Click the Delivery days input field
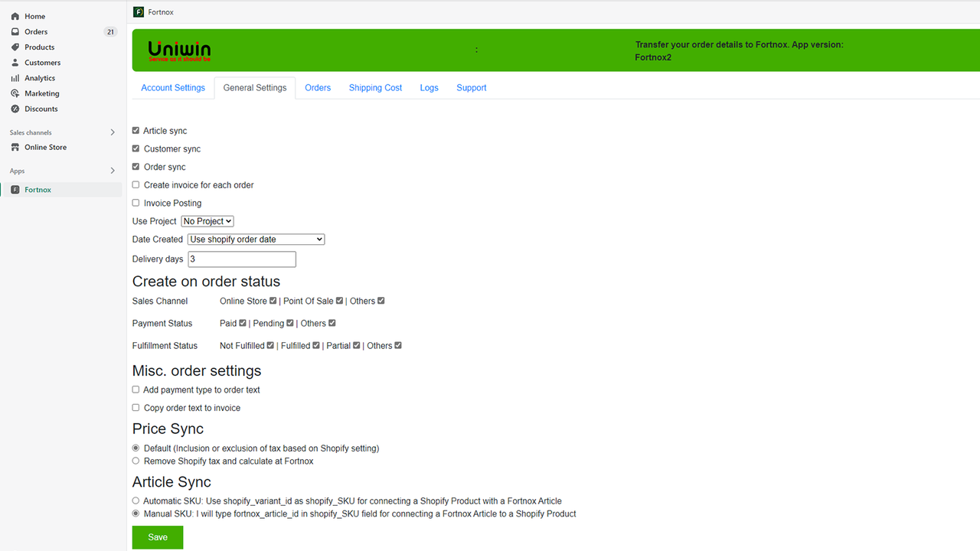The width and height of the screenshot is (980, 551). click(x=242, y=259)
